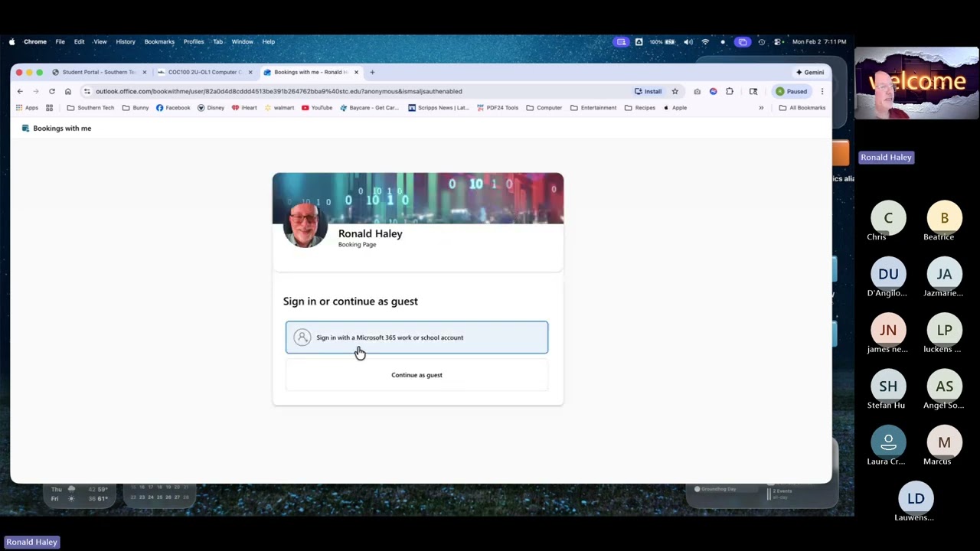Sign in with Microsoft 365 work or school account
This screenshot has height=551, width=980.
tap(416, 337)
